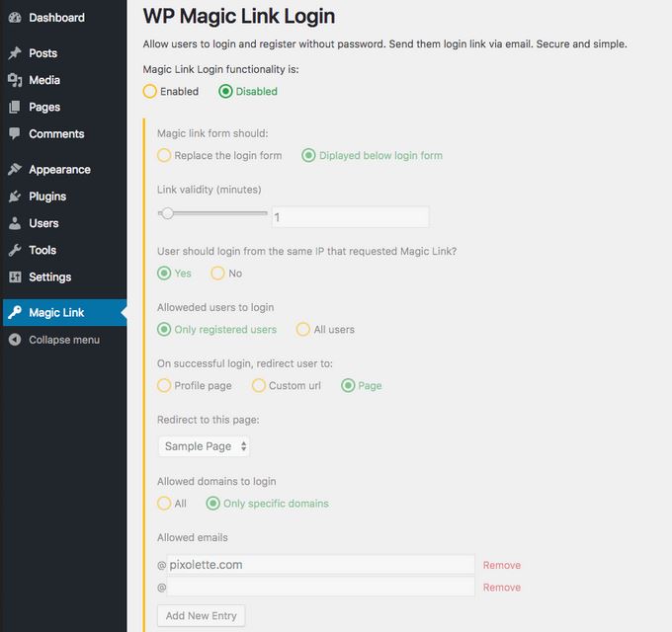
Task: Click the Dashboard gauge icon
Action: pos(15,18)
